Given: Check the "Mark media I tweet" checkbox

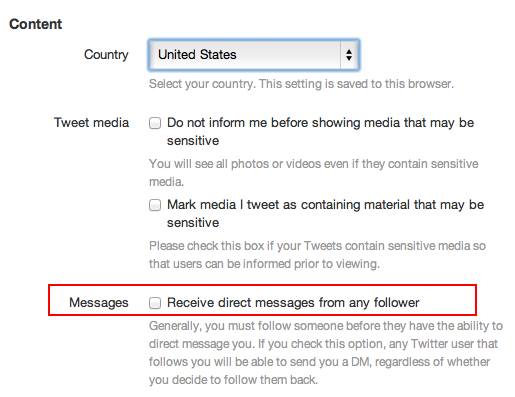Looking at the screenshot, I should (x=155, y=205).
